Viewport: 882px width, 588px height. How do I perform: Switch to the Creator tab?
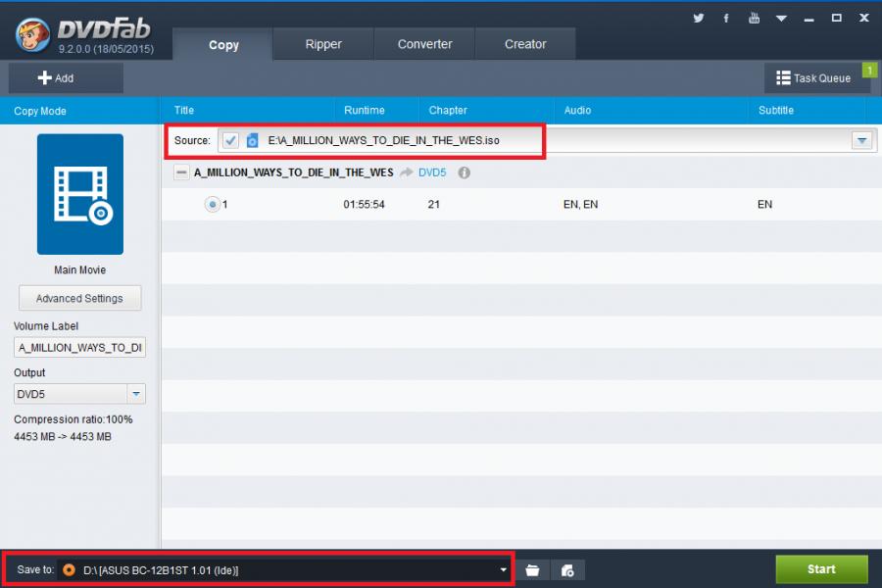pos(525,44)
